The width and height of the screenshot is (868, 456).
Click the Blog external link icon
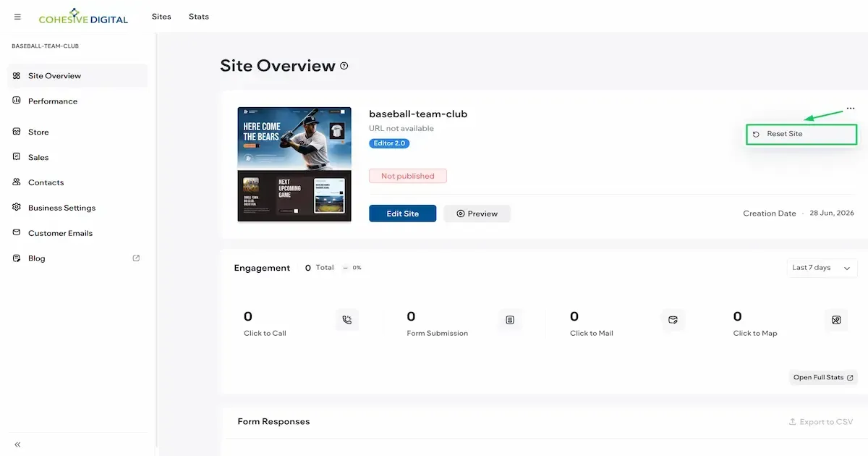point(136,258)
